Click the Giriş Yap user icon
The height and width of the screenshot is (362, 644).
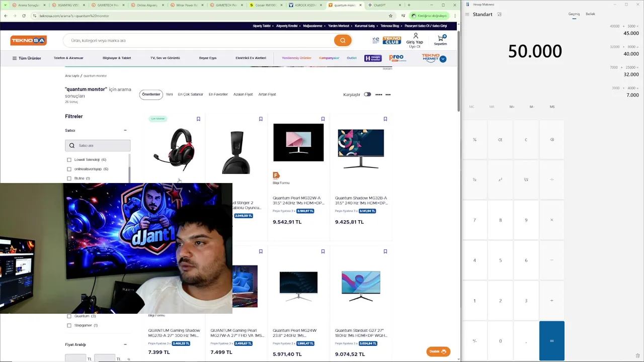point(415,36)
